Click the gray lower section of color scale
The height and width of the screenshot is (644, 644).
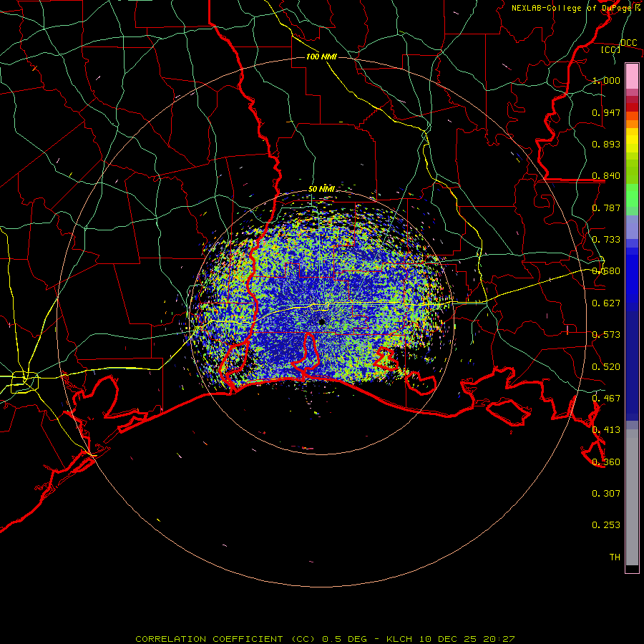tap(632, 497)
